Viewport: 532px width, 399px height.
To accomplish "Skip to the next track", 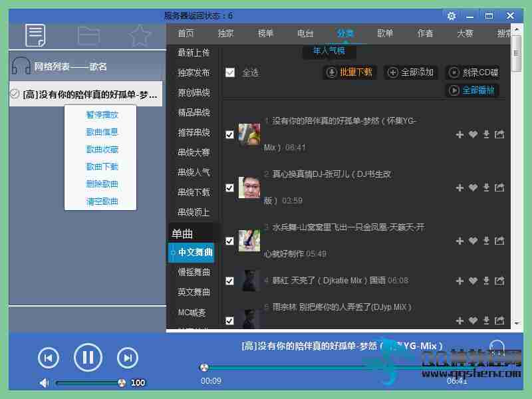I will click(x=128, y=358).
